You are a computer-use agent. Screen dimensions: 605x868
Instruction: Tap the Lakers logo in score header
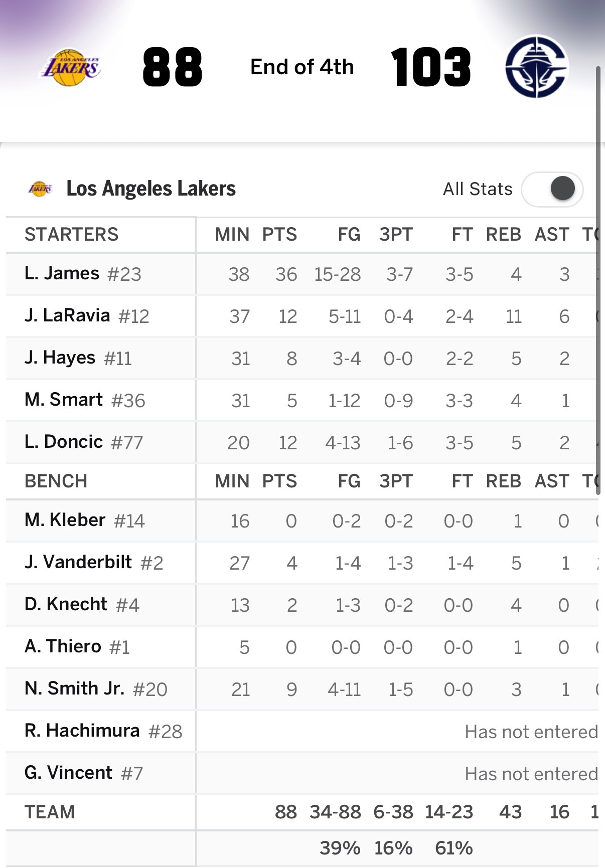(x=71, y=68)
